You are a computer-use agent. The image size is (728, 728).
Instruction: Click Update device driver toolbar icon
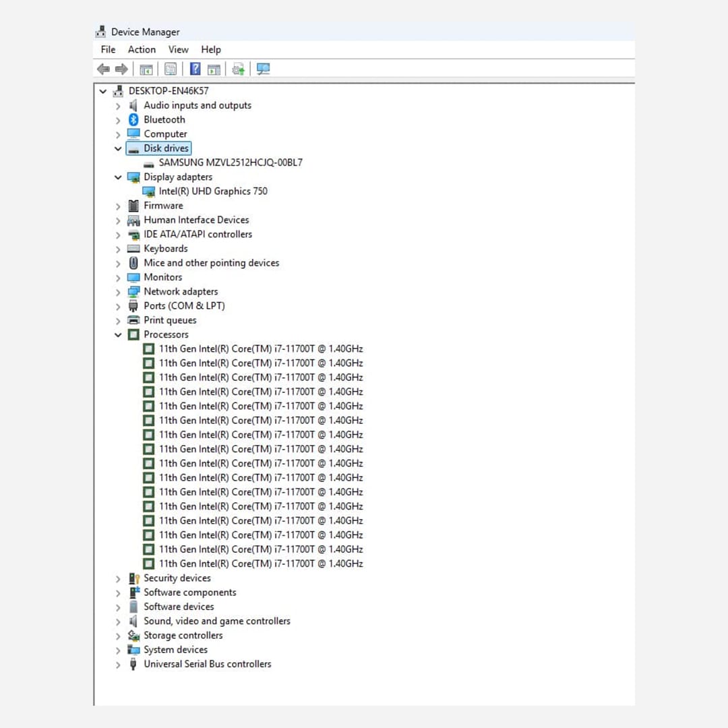238,69
